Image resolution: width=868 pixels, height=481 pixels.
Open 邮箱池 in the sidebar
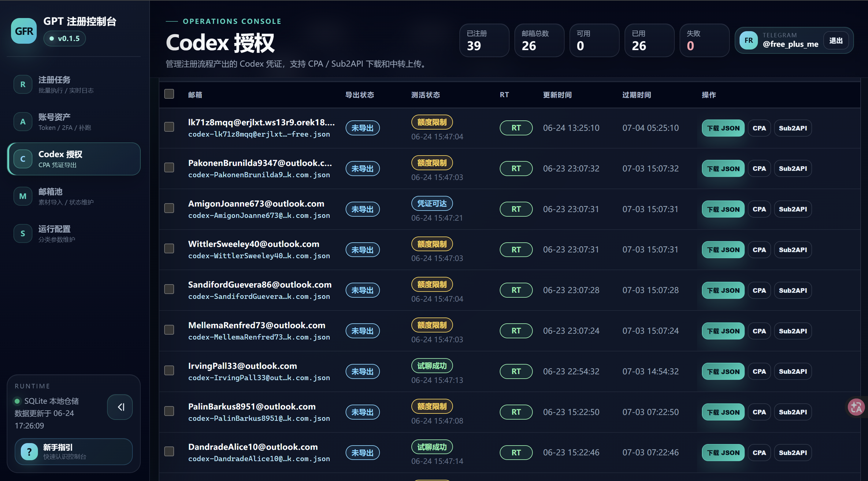[74, 196]
